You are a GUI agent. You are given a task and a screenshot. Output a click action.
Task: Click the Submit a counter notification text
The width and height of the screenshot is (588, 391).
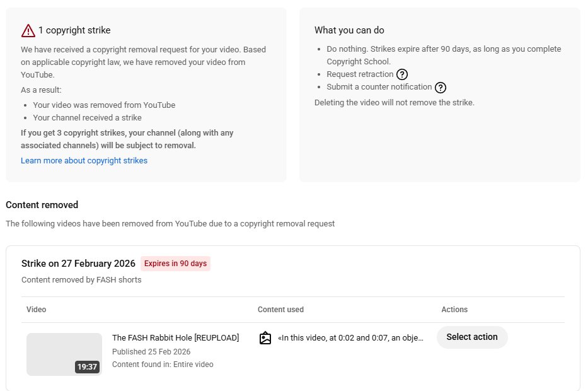point(379,87)
